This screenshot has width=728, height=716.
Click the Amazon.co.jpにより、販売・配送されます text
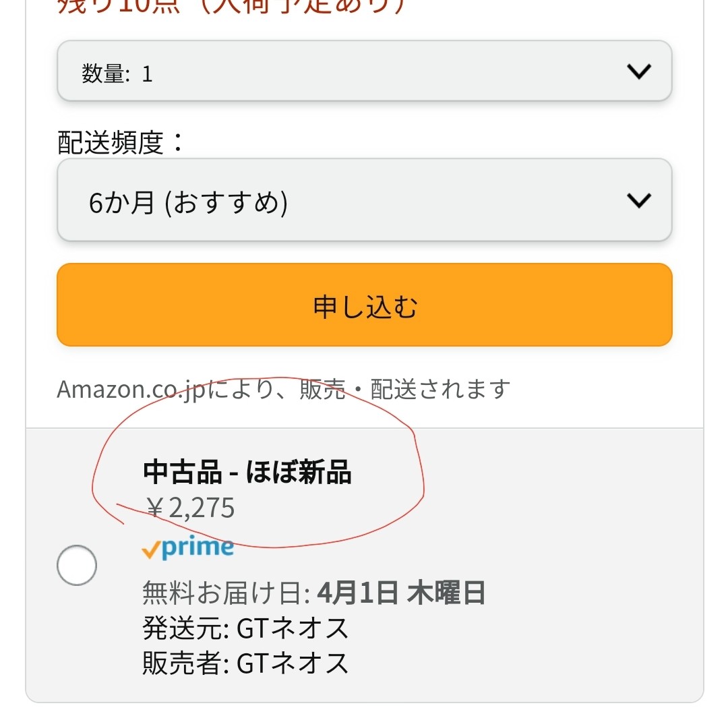(284, 389)
